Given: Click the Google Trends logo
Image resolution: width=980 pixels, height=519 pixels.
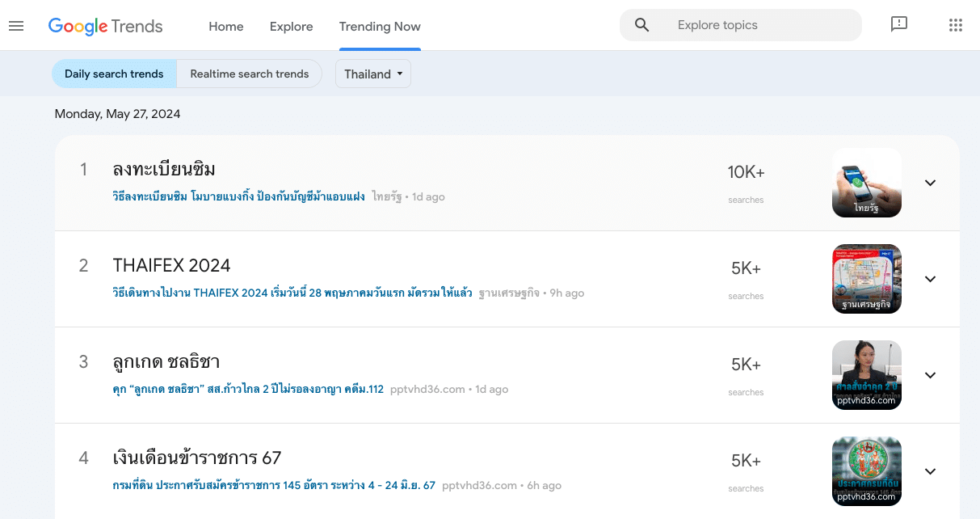Looking at the screenshot, I should click(106, 26).
